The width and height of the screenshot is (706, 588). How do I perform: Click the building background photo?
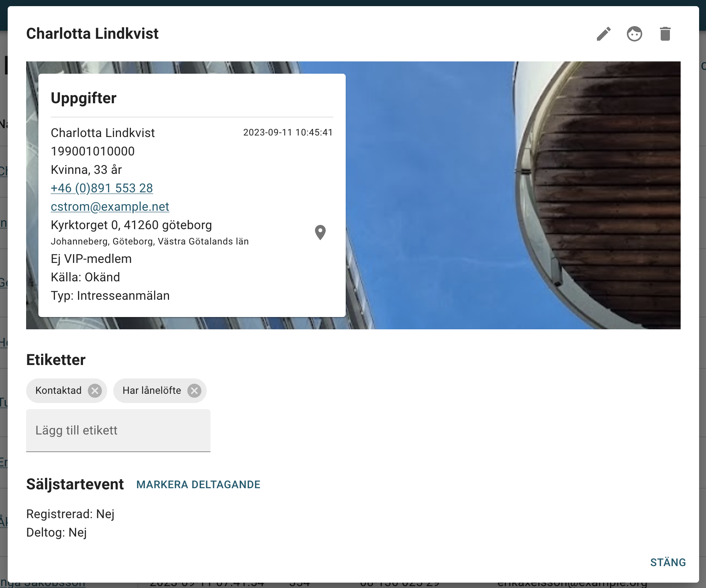pyautogui.click(x=499, y=192)
